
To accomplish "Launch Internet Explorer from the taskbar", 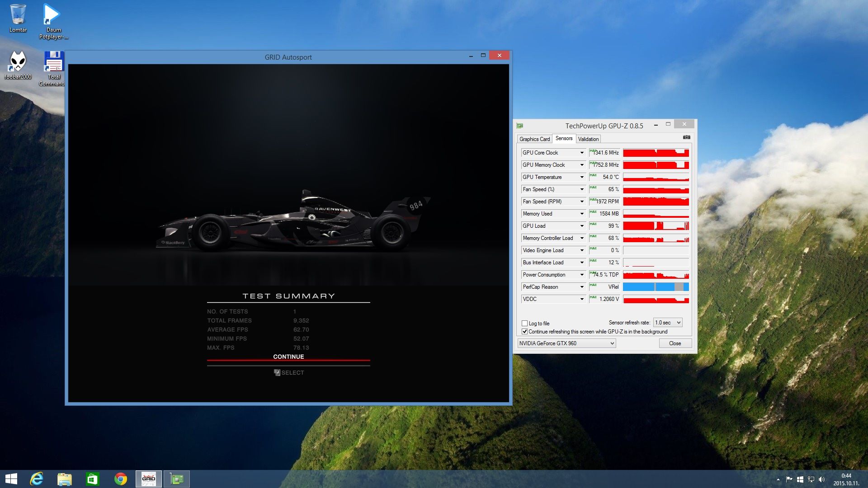I will coord(37,479).
